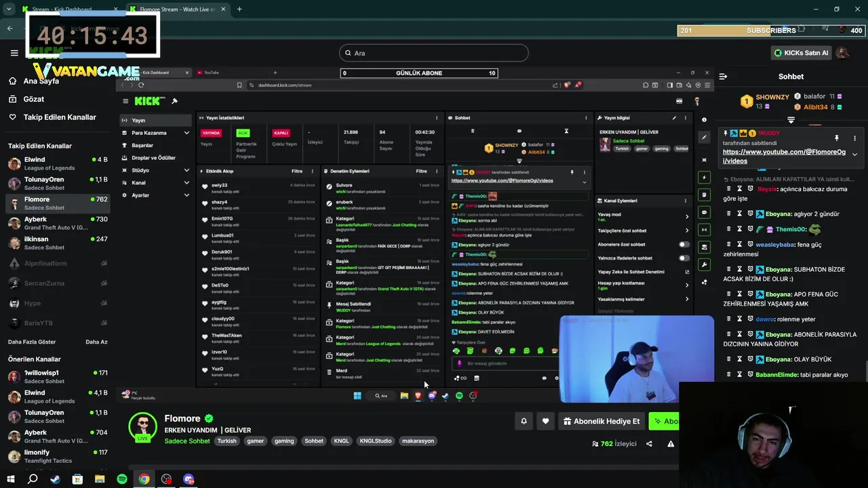Click Flomore's live avatar
868x488 pixels.
[143, 426]
